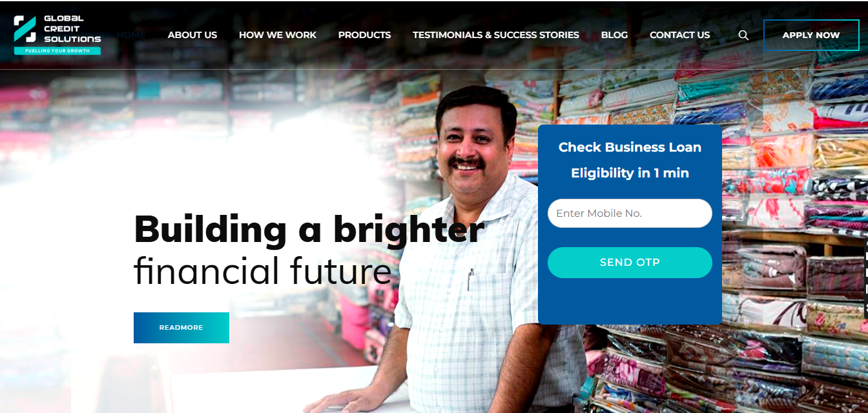Open the Contact Us page

click(x=679, y=35)
